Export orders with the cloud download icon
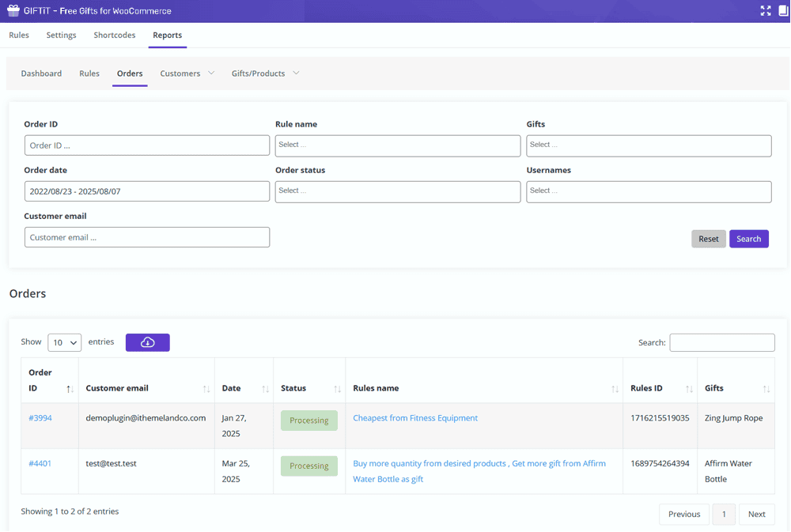 click(147, 341)
